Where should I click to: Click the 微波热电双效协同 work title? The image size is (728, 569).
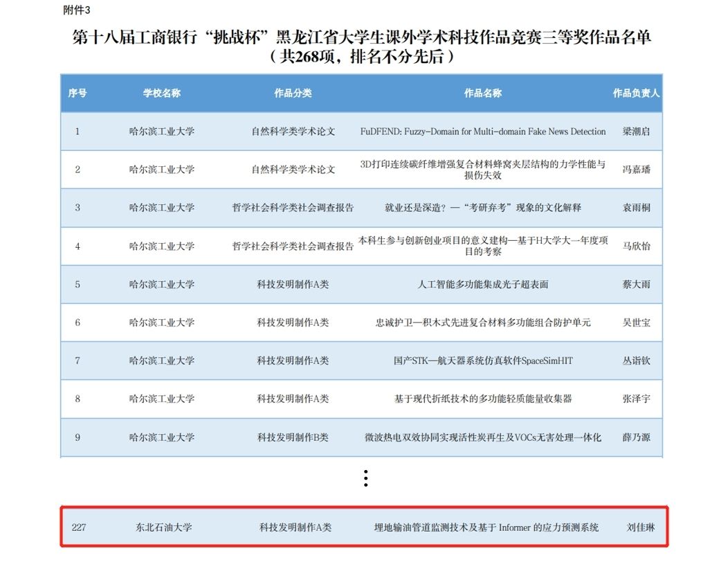[x=483, y=437]
